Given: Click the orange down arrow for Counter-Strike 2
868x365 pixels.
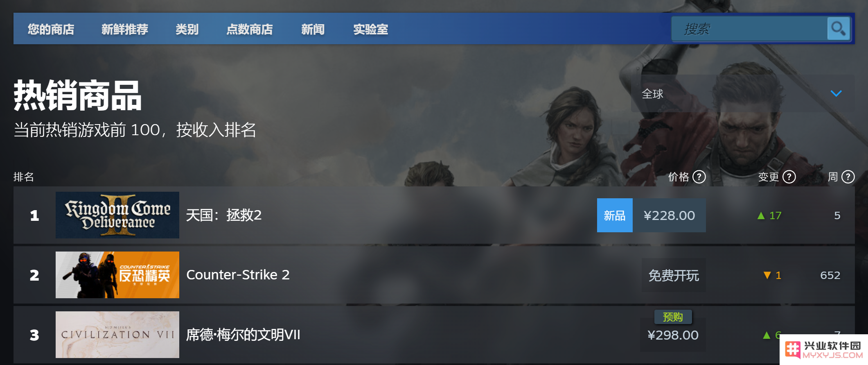Looking at the screenshot, I should 767,275.
